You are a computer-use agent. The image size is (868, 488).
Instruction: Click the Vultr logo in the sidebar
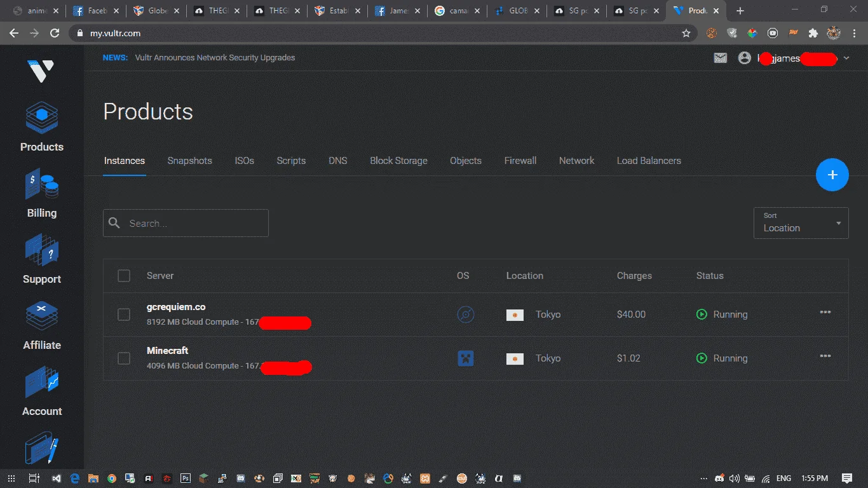click(x=41, y=71)
